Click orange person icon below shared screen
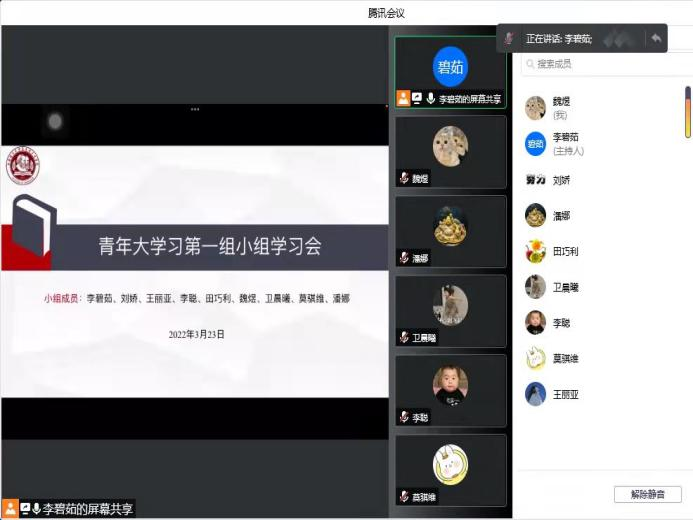Screen dimensions: 693x520 click(10, 508)
